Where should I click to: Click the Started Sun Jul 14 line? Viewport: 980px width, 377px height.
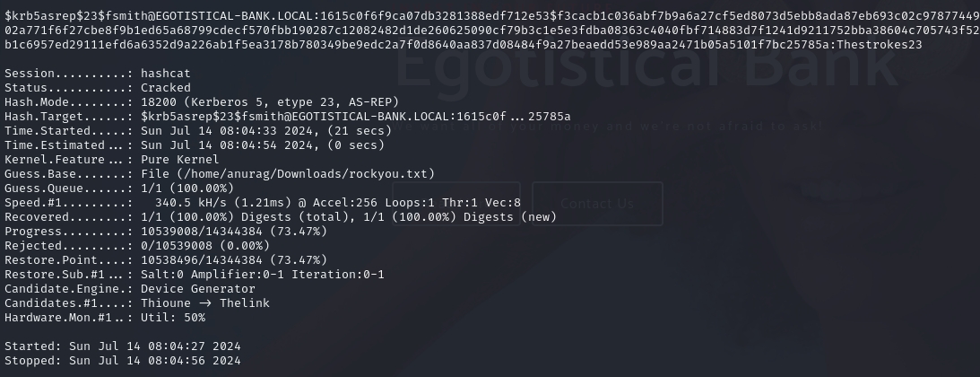coord(123,346)
